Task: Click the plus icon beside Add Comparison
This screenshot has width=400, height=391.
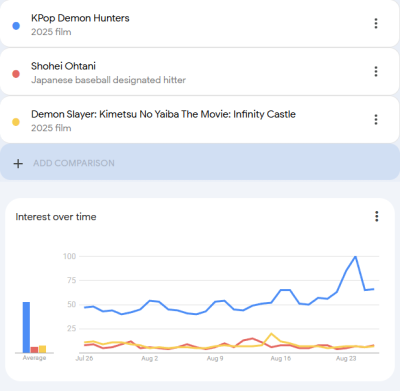Action: coord(18,163)
